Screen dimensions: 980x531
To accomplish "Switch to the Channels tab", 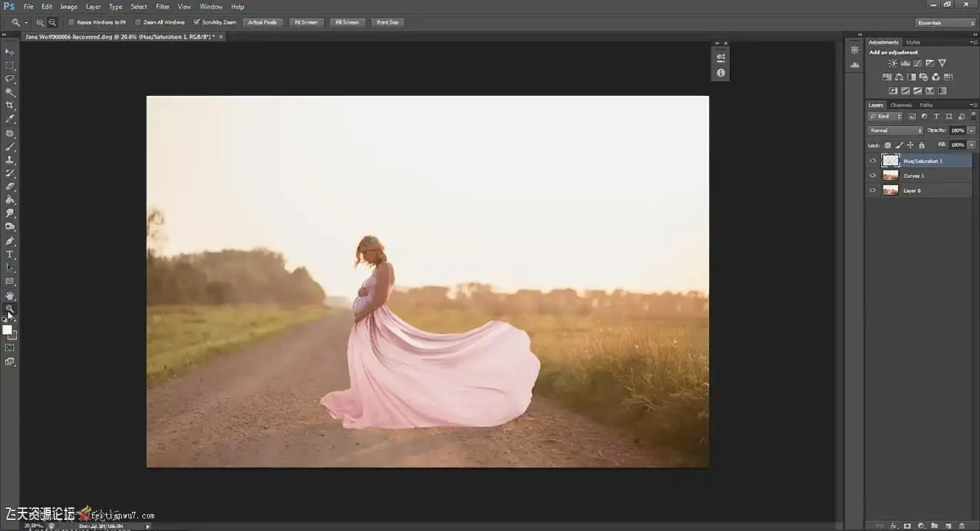I will pyautogui.click(x=901, y=105).
